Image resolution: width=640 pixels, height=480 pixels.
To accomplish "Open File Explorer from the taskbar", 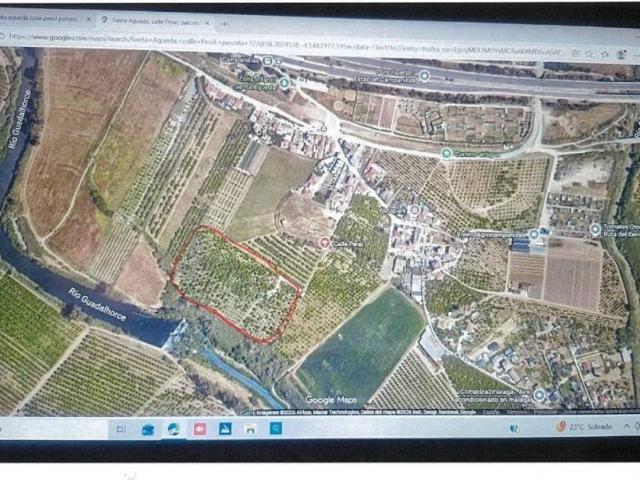I will [x=251, y=429].
